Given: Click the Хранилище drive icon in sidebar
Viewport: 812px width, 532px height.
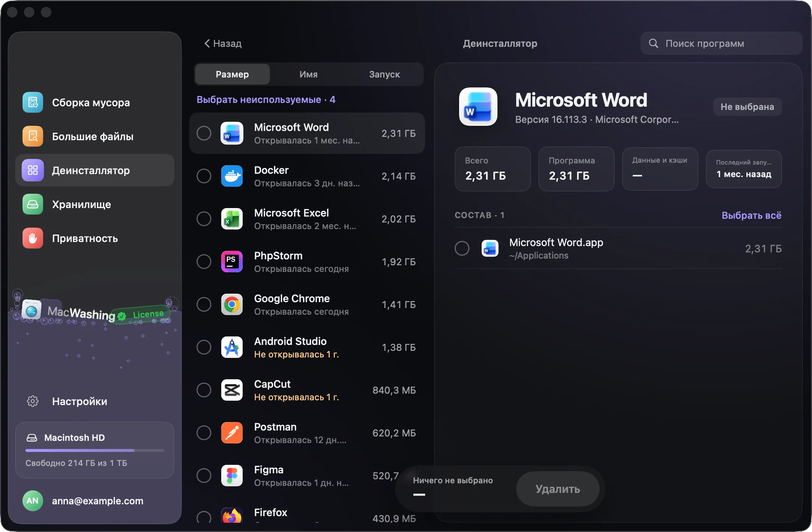Looking at the screenshot, I should [x=33, y=204].
